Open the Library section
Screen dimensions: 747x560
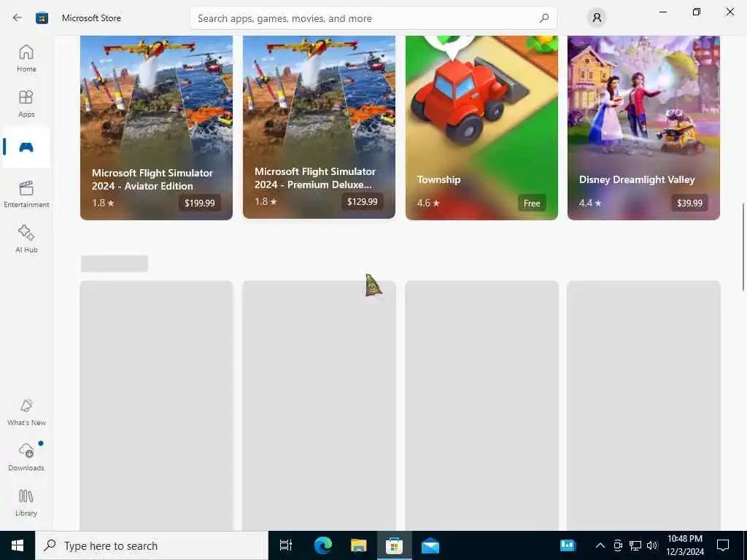click(26, 503)
